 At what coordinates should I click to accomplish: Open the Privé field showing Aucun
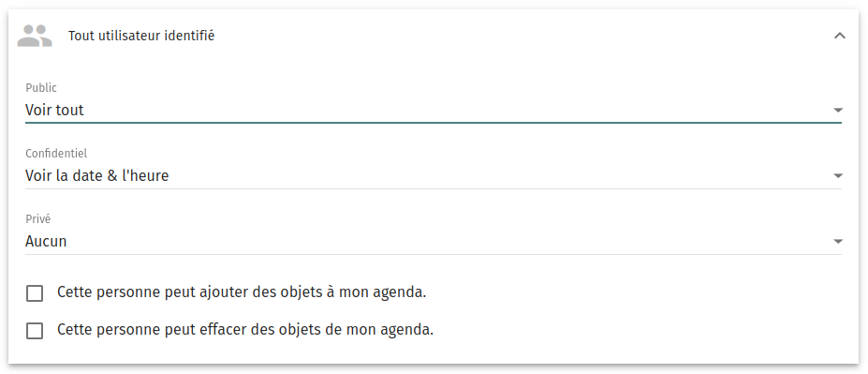(x=434, y=242)
